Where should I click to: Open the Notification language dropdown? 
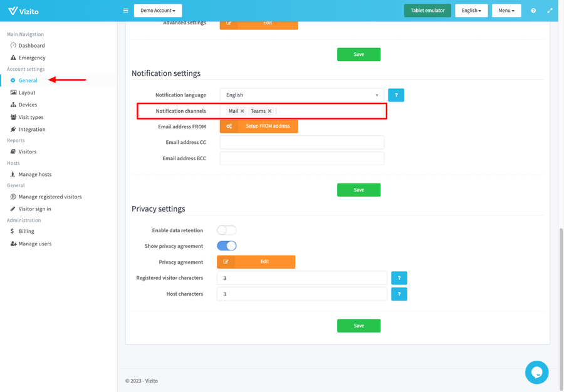(301, 95)
